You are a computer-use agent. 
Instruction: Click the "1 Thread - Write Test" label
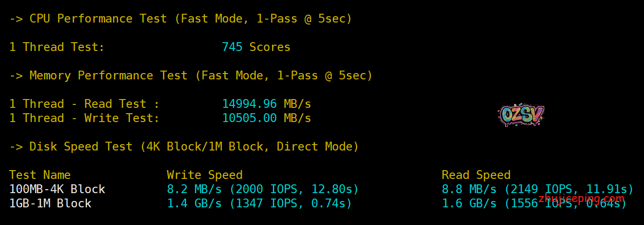click(84, 118)
